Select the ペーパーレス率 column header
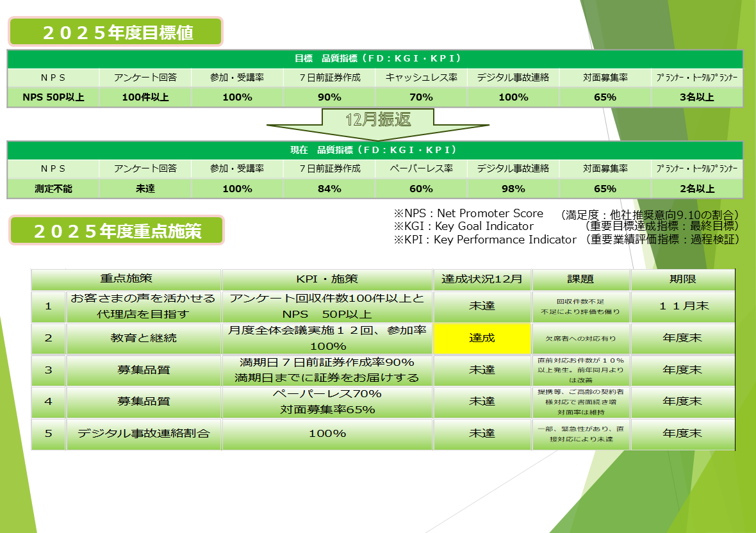Image resolution: width=756 pixels, height=533 pixels. [x=421, y=168]
